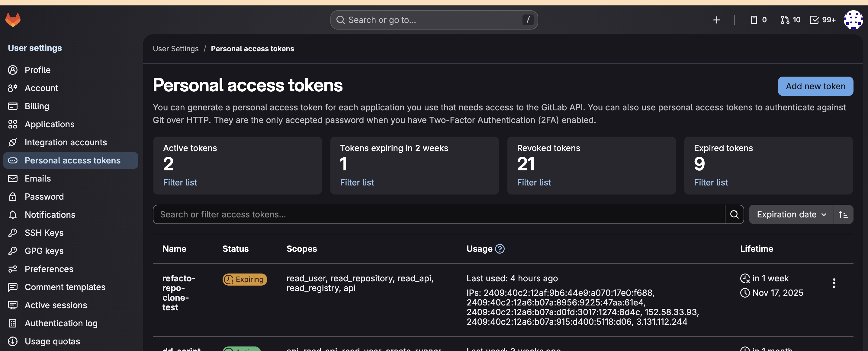Click the GitLab fox logo
Image resolution: width=868 pixels, height=351 pixels.
(13, 20)
